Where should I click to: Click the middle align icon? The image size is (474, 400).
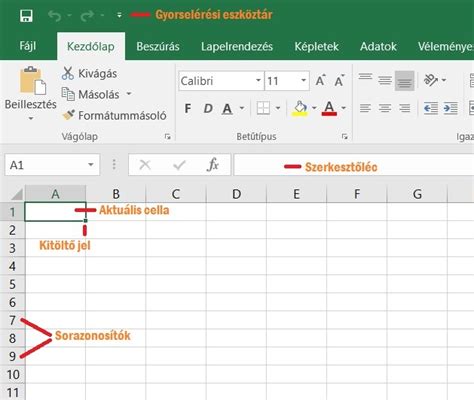[385, 80]
